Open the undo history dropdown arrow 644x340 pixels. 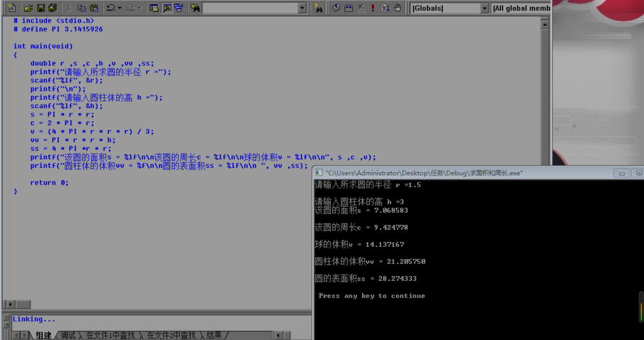tap(120, 7)
